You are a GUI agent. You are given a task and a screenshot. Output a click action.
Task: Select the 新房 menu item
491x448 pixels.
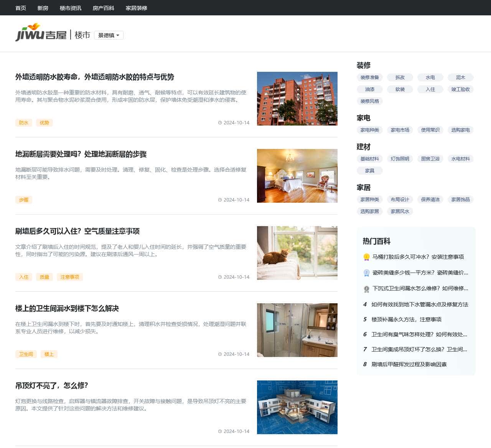point(43,8)
